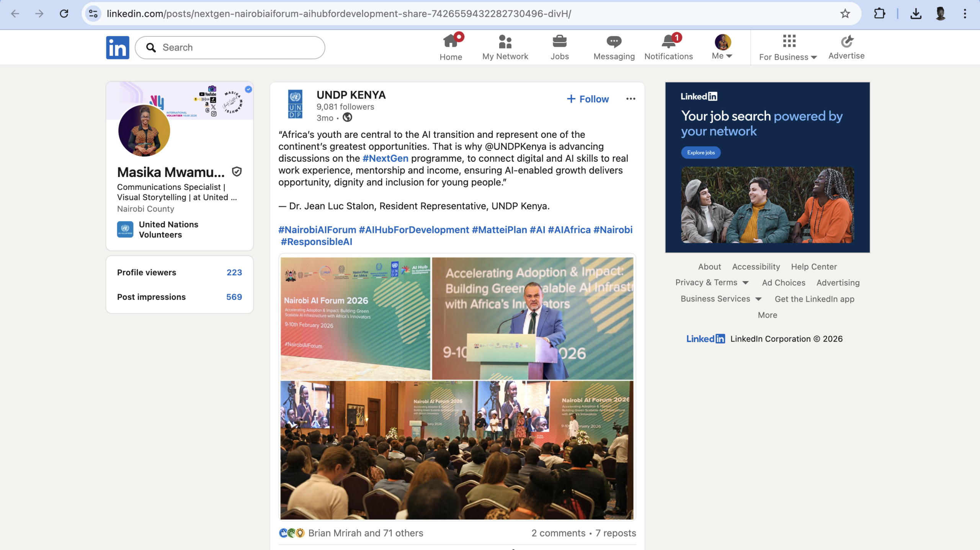Open the #ResponsibleAI hashtag
This screenshot has height=550, width=980.
pyautogui.click(x=317, y=242)
